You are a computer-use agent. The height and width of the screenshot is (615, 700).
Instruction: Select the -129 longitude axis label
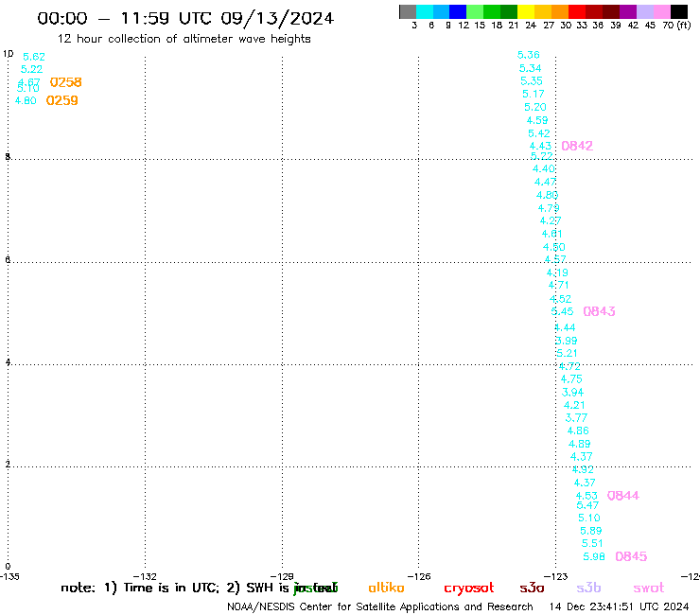(282, 576)
